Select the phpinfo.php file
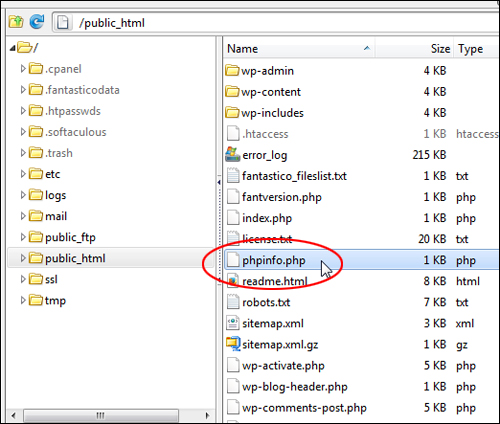 [x=362, y=260]
